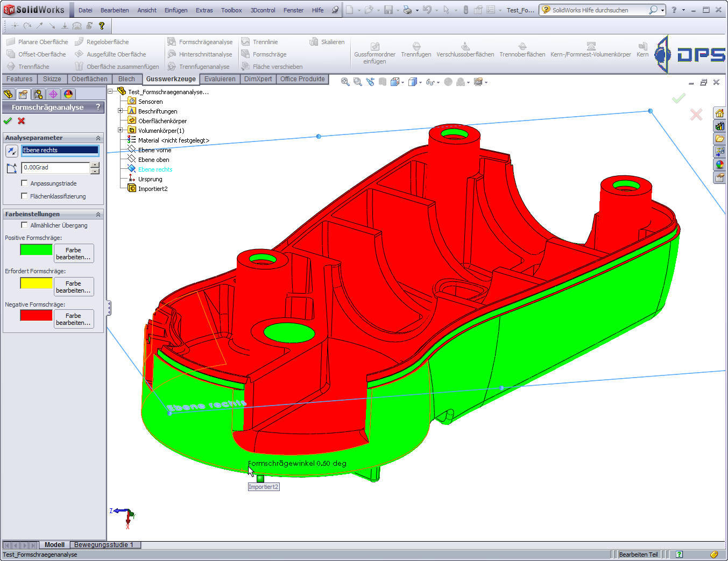Toggle the Allmählicher Übergang checkbox
This screenshot has width=728, height=561.
point(24,225)
